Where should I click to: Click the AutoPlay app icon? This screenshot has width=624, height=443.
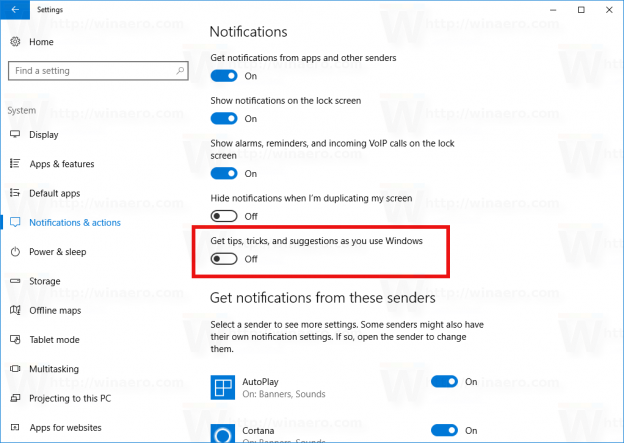222,387
